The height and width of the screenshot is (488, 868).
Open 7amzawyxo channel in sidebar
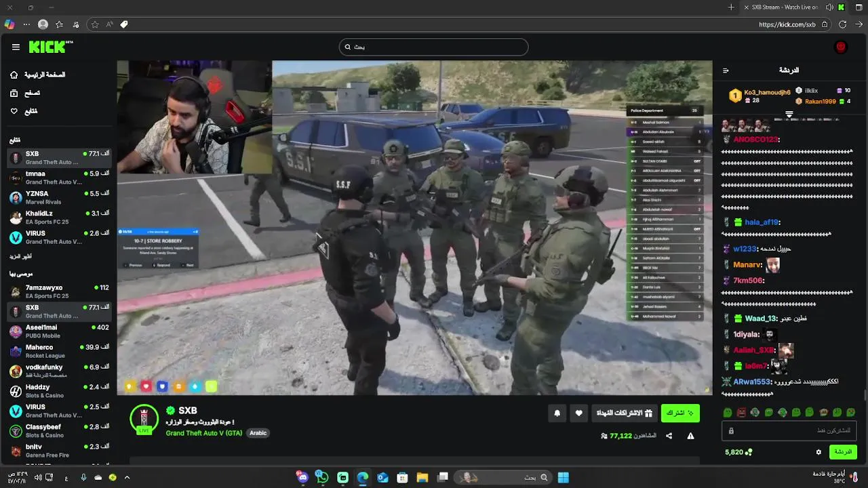click(x=59, y=292)
